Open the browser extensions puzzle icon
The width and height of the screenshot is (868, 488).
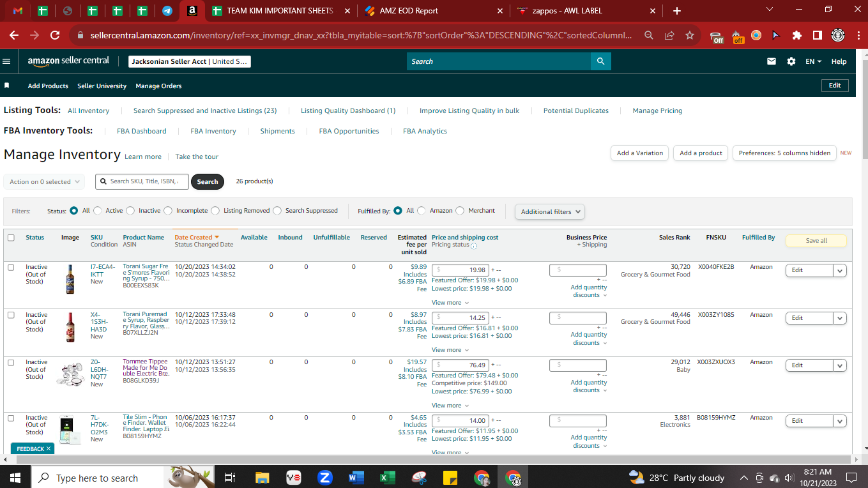click(x=796, y=36)
